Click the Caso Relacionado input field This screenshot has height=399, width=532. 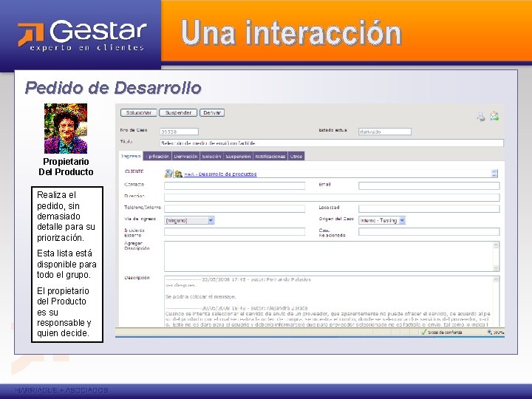(x=429, y=232)
